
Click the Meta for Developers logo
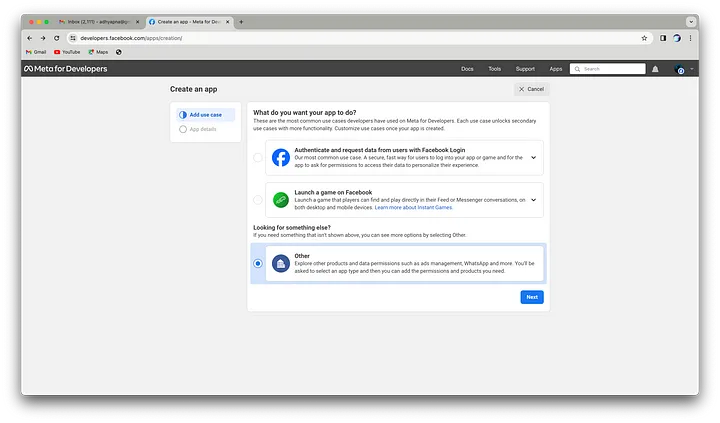[66, 68]
